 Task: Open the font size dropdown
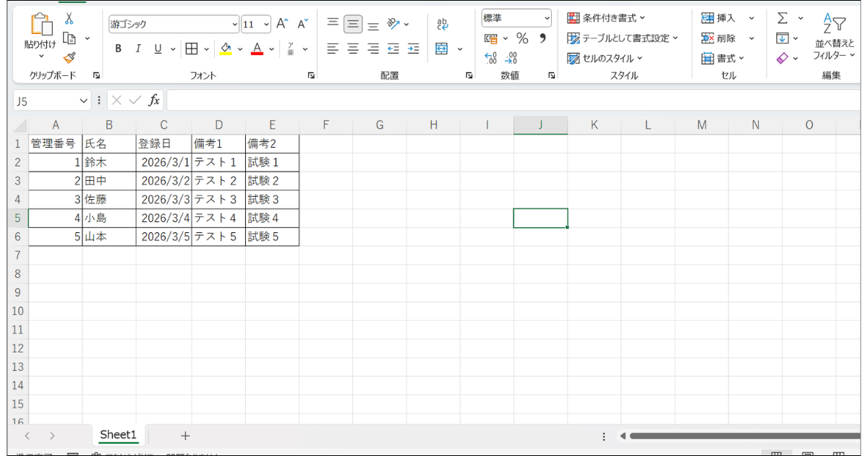(x=267, y=24)
